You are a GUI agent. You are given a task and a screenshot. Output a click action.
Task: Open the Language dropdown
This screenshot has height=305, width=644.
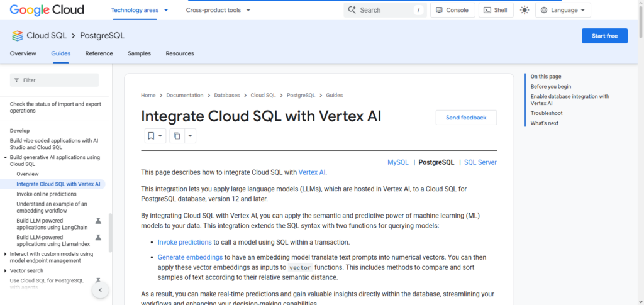pos(563,10)
